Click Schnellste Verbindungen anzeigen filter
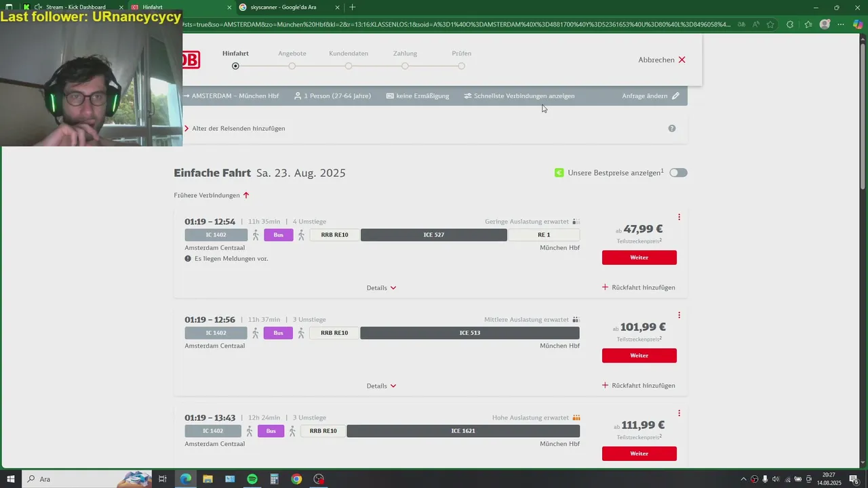Viewport: 868px width, 488px height. coord(519,96)
